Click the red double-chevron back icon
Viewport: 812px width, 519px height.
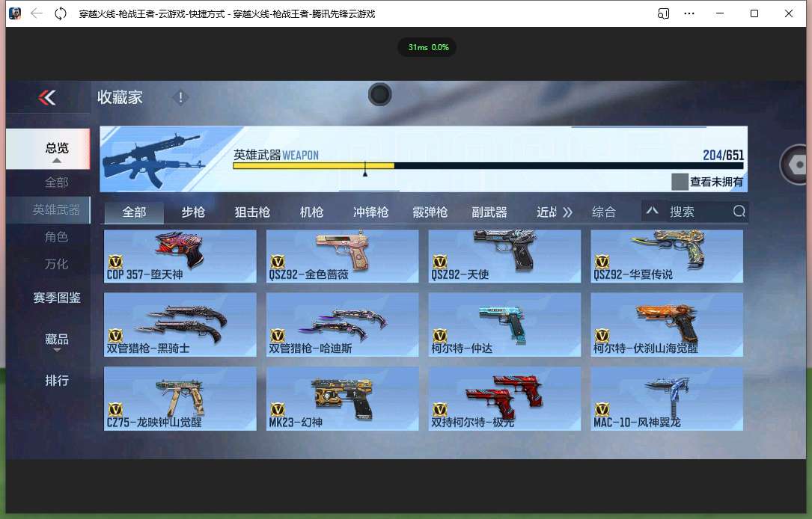click(47, 97)
